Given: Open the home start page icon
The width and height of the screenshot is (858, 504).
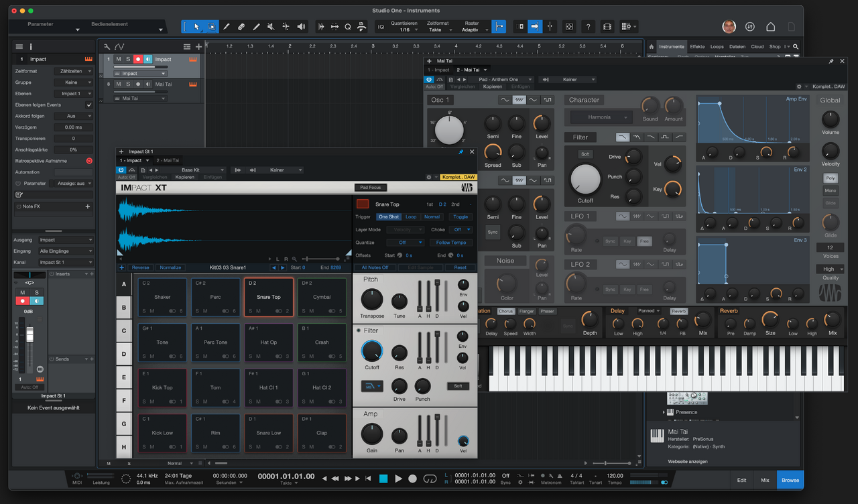Looking at the screenshot, I should coord(771,27).
